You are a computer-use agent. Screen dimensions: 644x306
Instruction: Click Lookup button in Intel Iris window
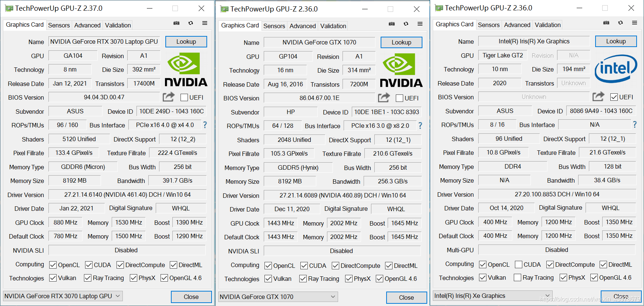pyautogui.click(x=616, y=41)
